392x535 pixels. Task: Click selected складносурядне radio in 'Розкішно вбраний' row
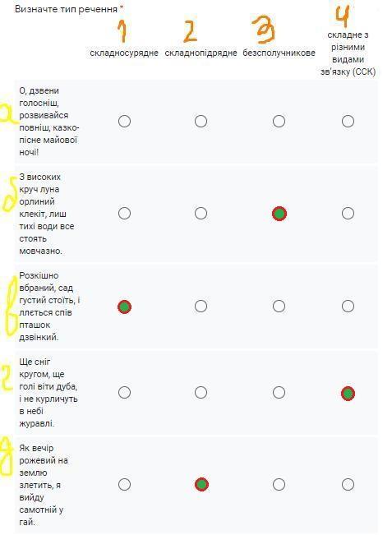click(124, 307)
